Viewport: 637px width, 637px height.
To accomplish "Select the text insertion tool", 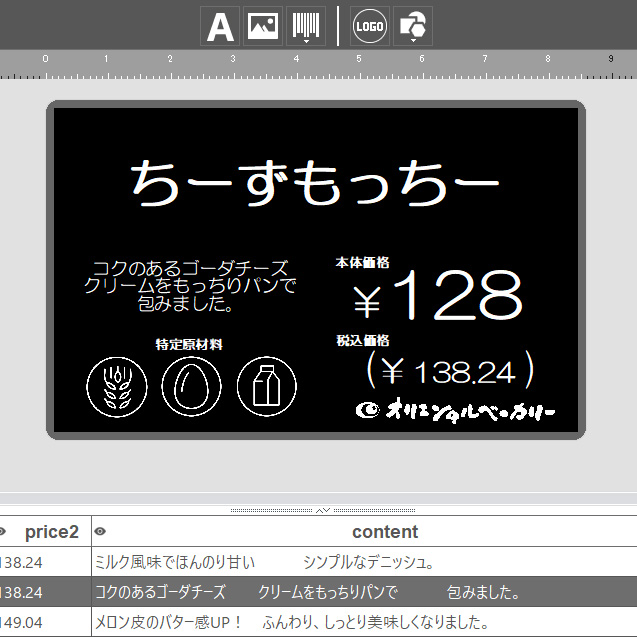I will click(x=220, y=27).
